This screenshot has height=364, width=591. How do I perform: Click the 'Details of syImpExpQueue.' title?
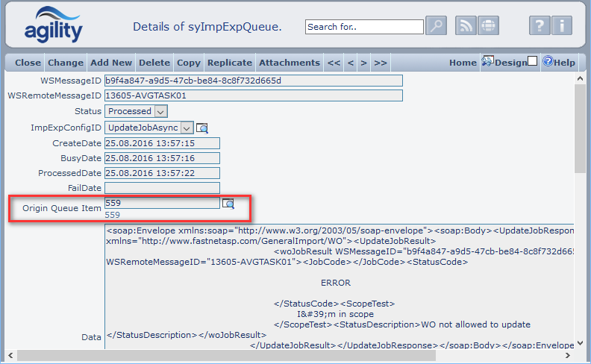pyautogui.click(x=207, y=27)
